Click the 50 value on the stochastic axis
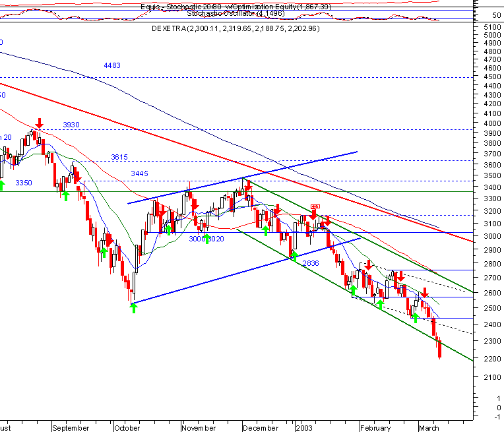 (x=497, y=15)
